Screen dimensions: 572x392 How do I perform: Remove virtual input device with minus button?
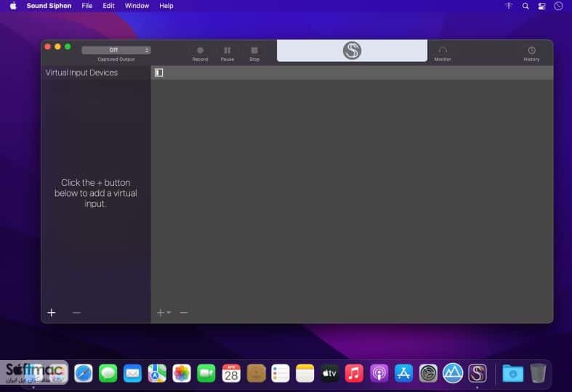click(76, 313)
